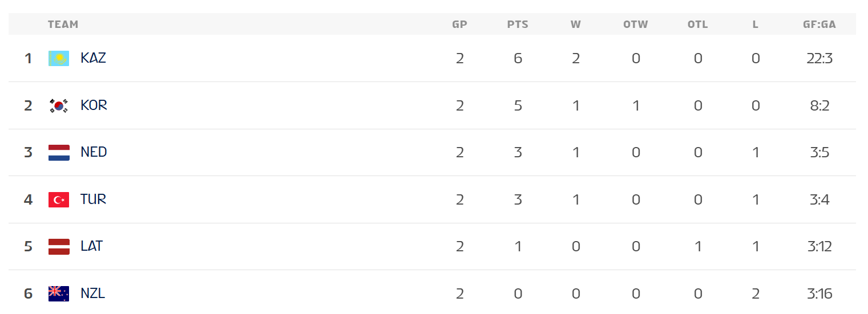Open the LAT team page
Screen dimensions: 868x314
(x=91, y=246)
